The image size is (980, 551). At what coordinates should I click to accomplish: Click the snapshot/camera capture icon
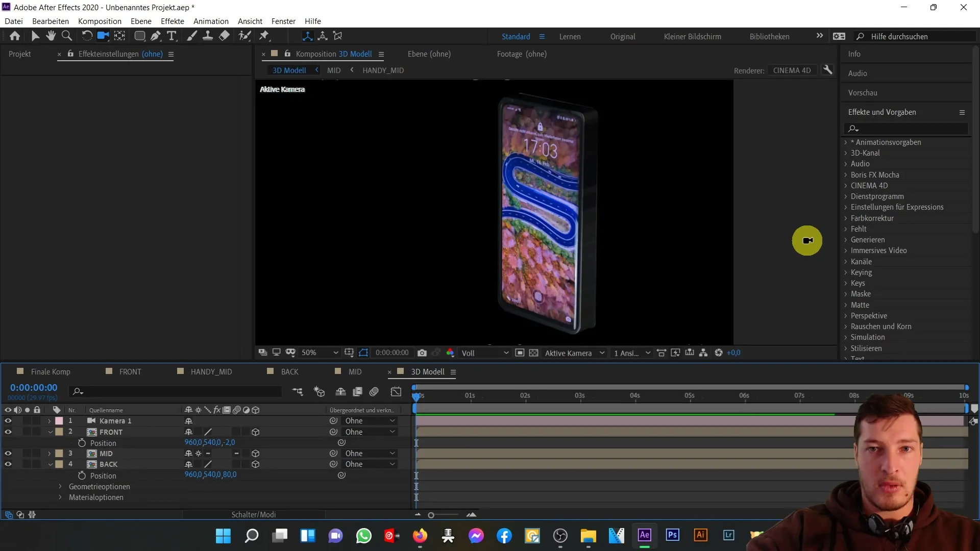click(x=422, y=352)
